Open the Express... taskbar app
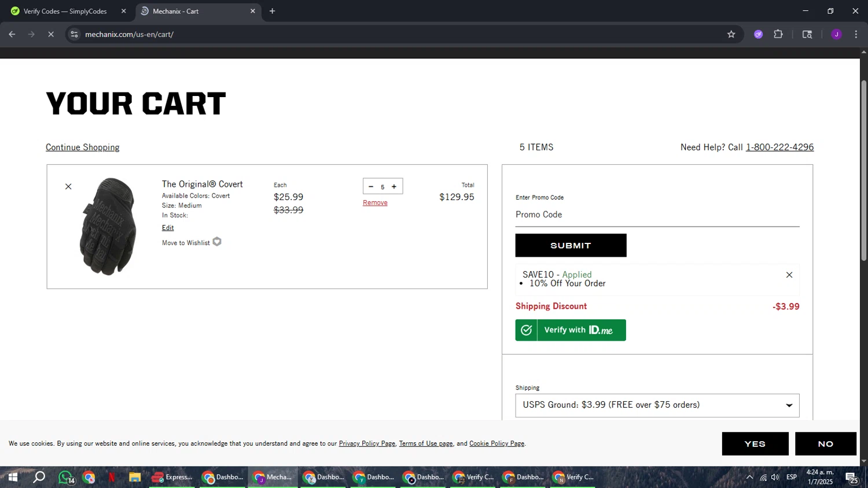Viewport: 868px width, 488px height. point(172,477)
